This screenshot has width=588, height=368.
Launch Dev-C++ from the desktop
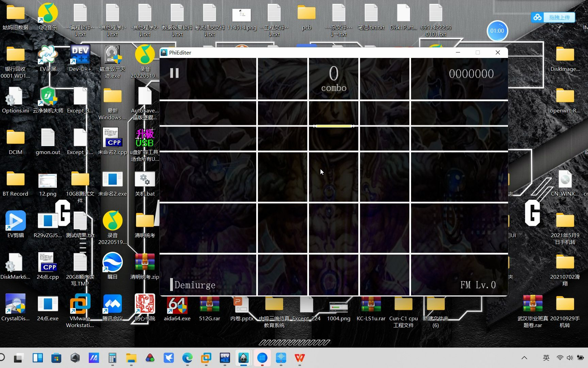click(x=80, y=58)
